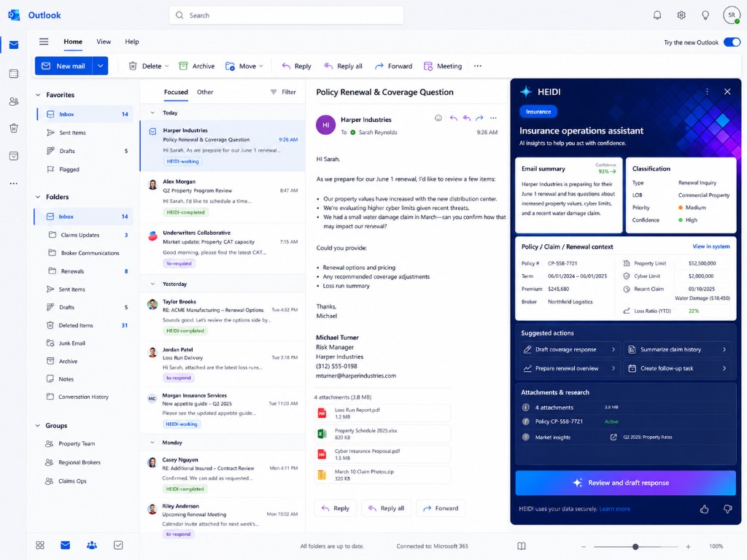Open the settings gear icon
The height and width of the screenshot is (560, 747).
(681, 15)
